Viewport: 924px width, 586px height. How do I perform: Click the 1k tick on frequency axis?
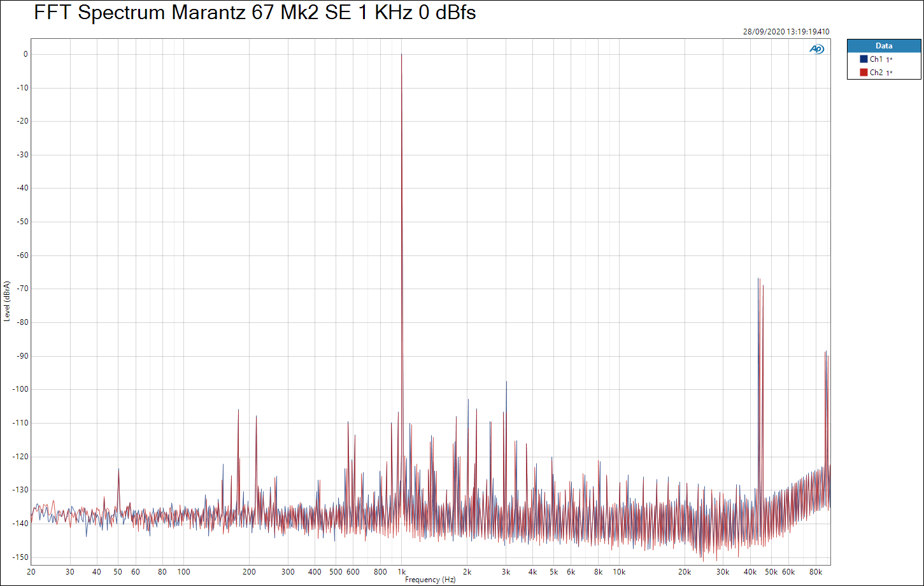click(401, 572)
